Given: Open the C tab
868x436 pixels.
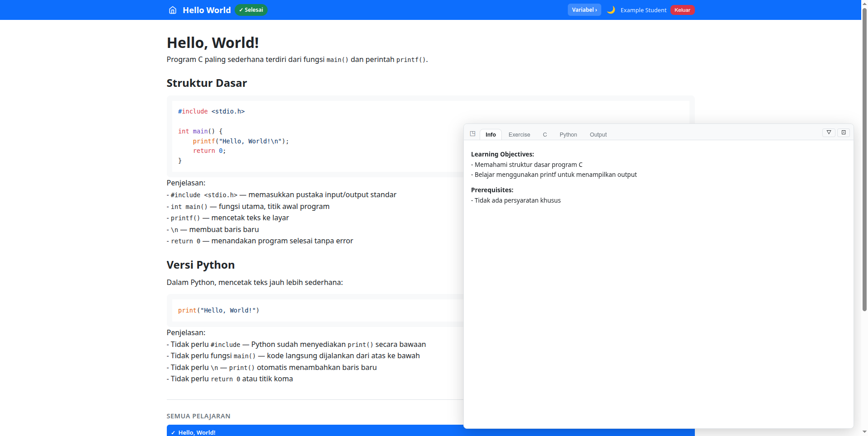Looking at the screenshot, I should click(x=545, y=135).
